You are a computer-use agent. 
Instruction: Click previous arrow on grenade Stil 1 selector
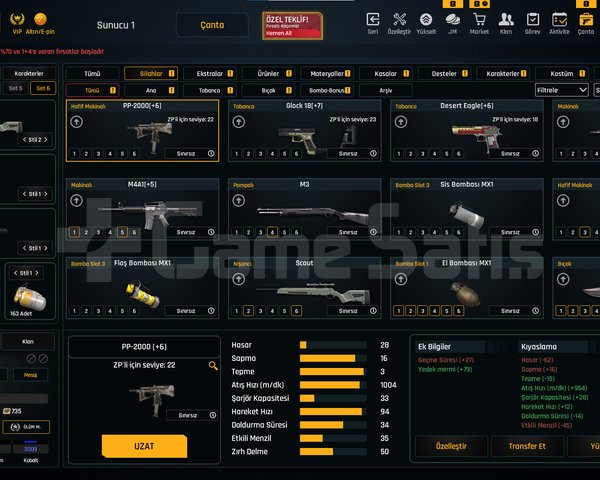[x=16, y=273]
